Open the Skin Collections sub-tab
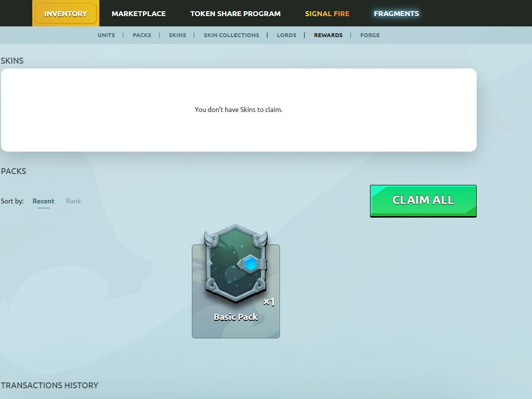The height and width of the screenshot is (399, 532). 231,35
